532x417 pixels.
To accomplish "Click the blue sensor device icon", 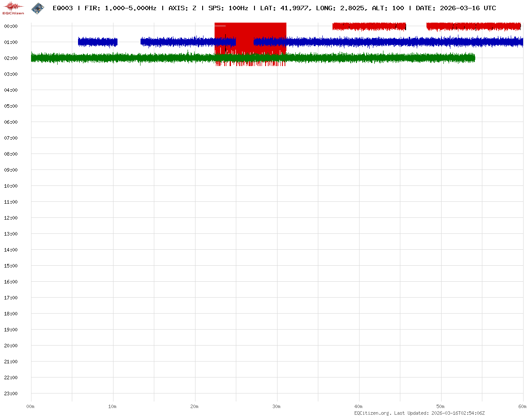I will pyautogui.click(x=38, y=8).
